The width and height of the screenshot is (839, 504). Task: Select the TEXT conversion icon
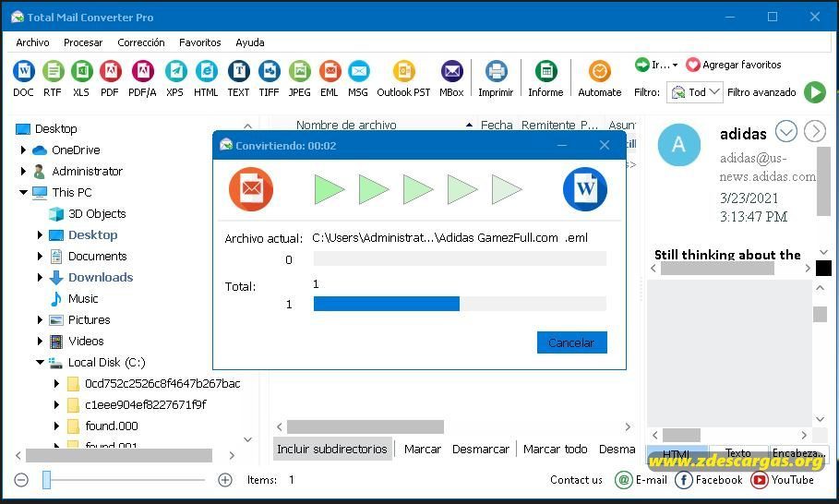239,71
